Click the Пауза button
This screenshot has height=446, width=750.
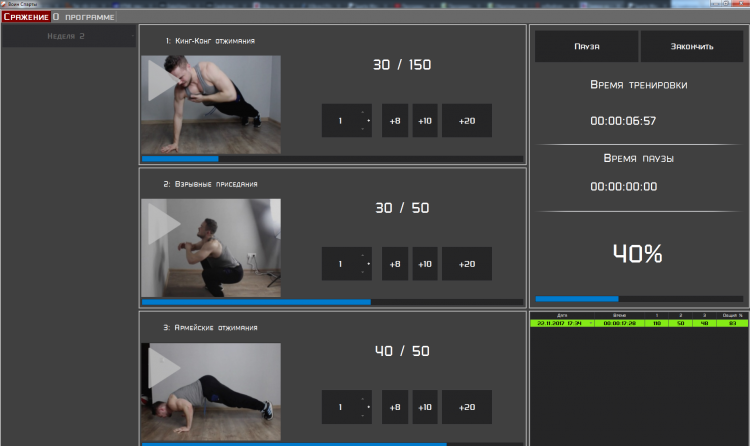[x=586, y=46]
